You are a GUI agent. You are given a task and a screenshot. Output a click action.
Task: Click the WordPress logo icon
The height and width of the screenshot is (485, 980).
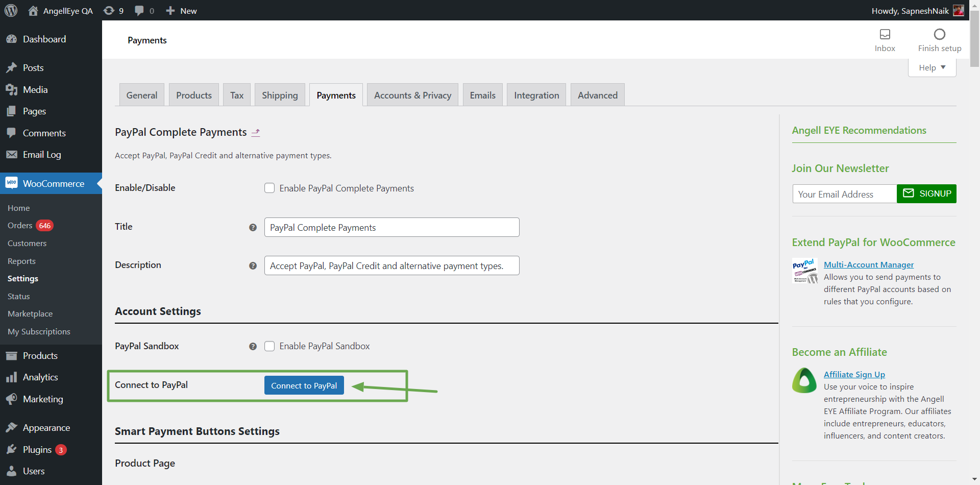(x=11, y=10)
